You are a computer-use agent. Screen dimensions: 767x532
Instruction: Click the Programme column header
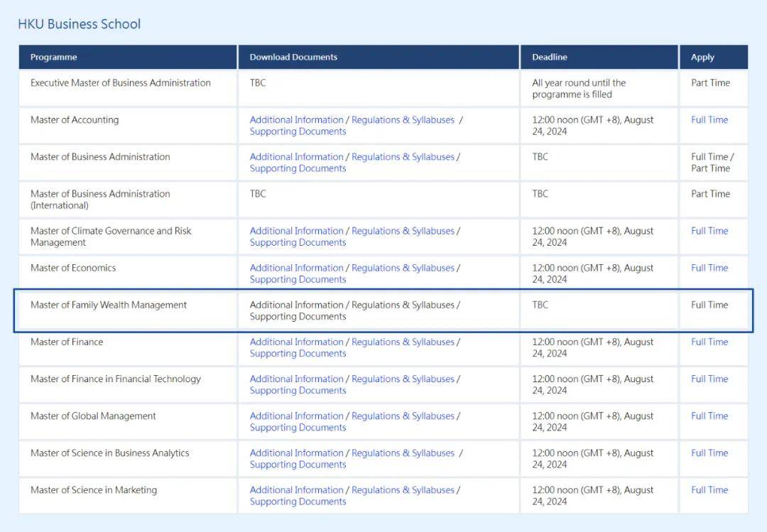[x=128, y=58]
